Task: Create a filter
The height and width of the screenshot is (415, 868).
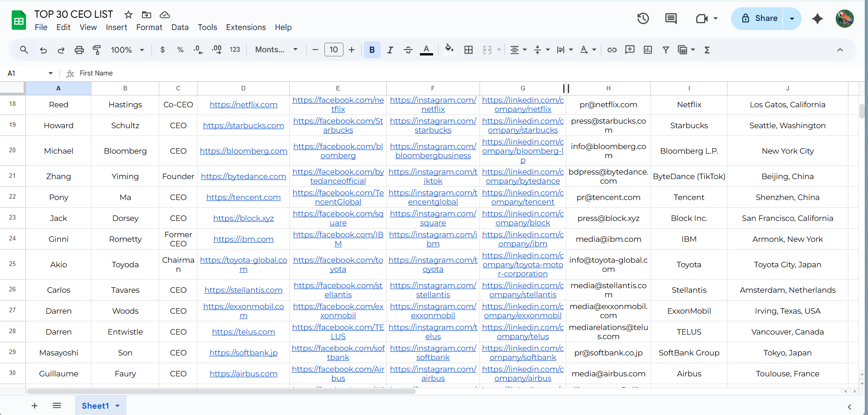Action: tap(666, 50)
